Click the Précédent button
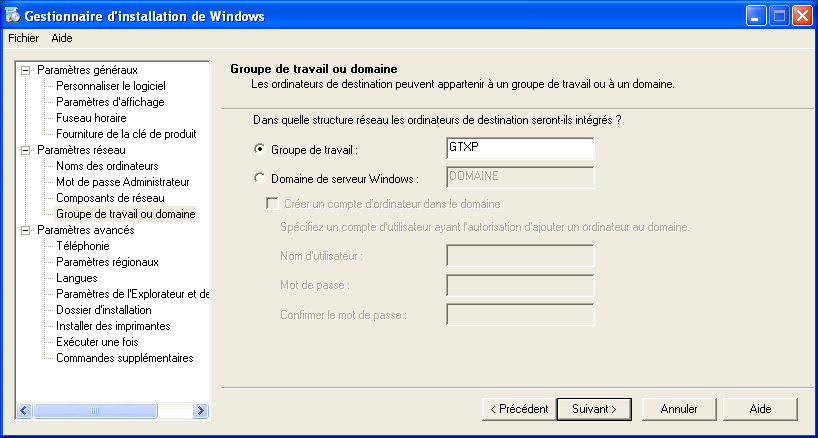Viewport: 818px width, 438px height. [x=519, y=409]
